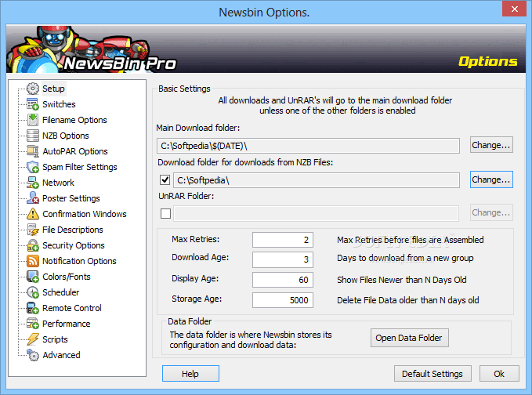Click the Colors/Fonts monitor icon
532x395 pixels.
33,277
